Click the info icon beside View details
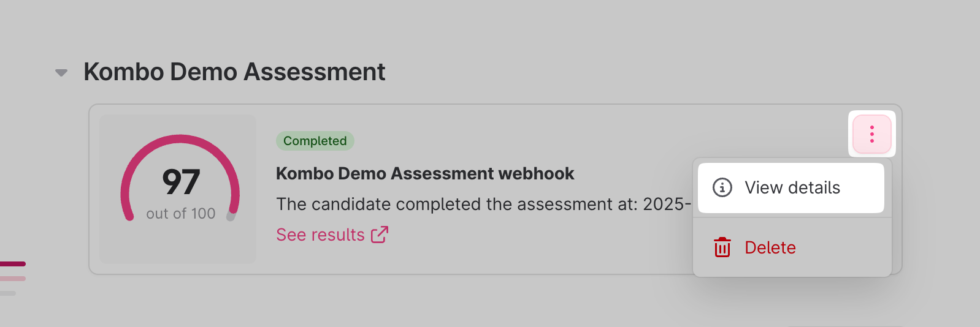 coord(722,187)
